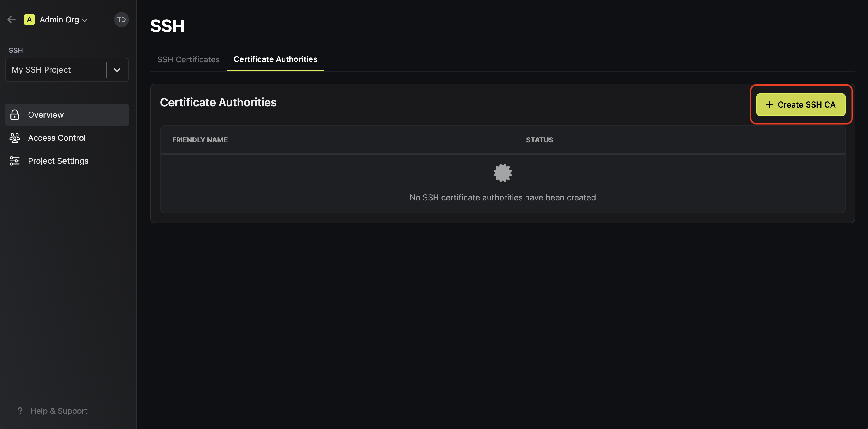The width and height of the screenshot is (868, 429).
Task: Click the FRIENDLY NAME column header
Action: [200, 140]
